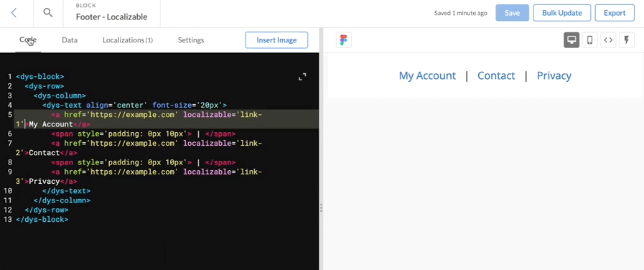The width and height of the screenshot is (644, 270).
Task: Click the opening dys-column tag on line 3
Action: (60, 96)
